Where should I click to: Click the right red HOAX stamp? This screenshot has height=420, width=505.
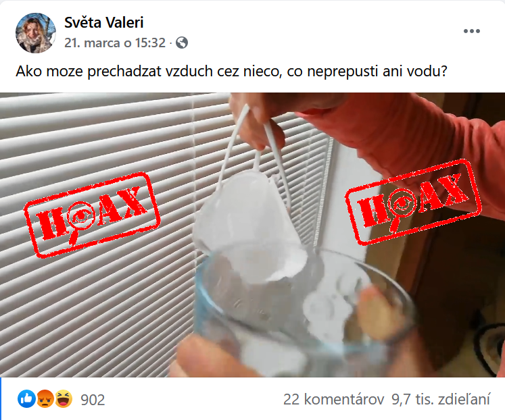pos(414,202)
